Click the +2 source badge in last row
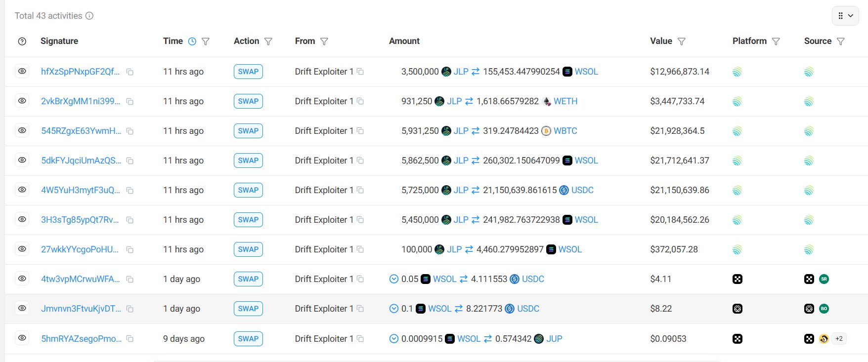The width and height of the screenshot is (868, 362). [x=839, y=339]
